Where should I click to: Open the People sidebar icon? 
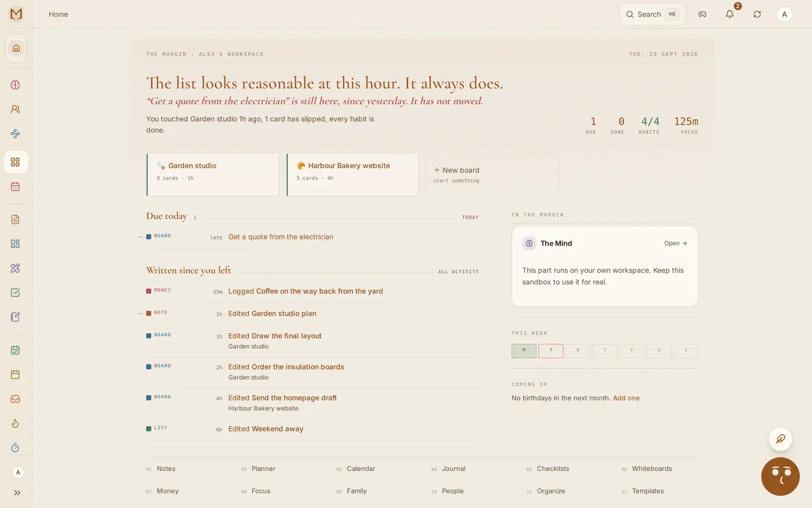(x=15, y=109)
